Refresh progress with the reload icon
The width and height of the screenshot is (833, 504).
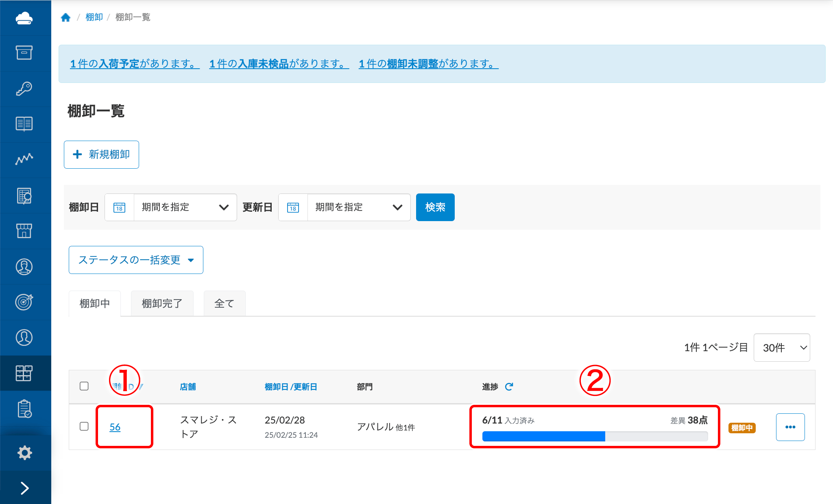click(x=509, y=387)
